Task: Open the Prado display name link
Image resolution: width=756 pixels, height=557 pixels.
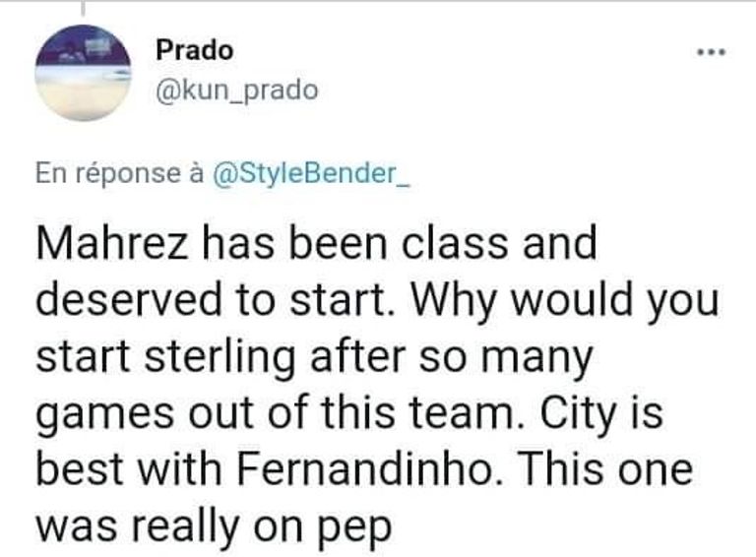Action: 194,51
